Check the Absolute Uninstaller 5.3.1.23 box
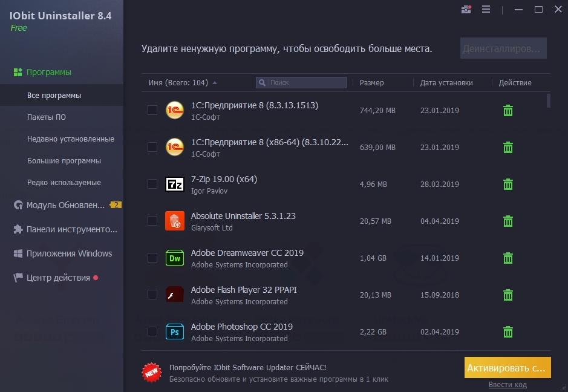The width and height of the screenshot is (568, 392). tap(152, 221)
